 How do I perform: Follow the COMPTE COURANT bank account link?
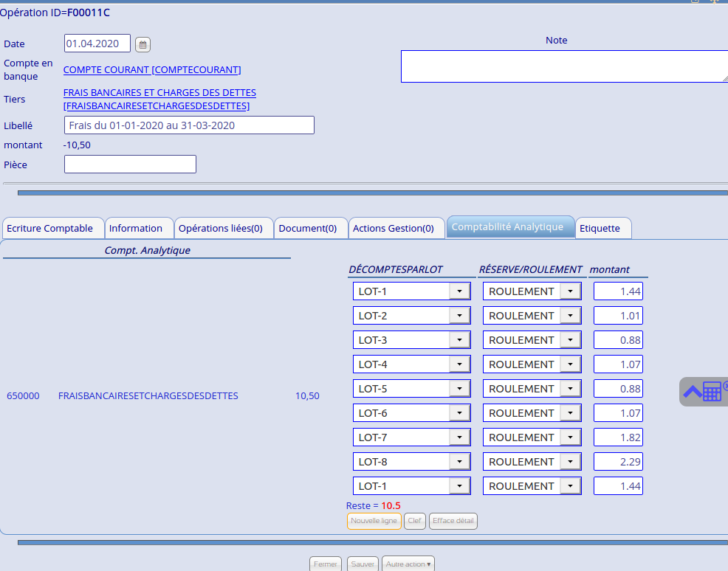(x=152, y=70)
